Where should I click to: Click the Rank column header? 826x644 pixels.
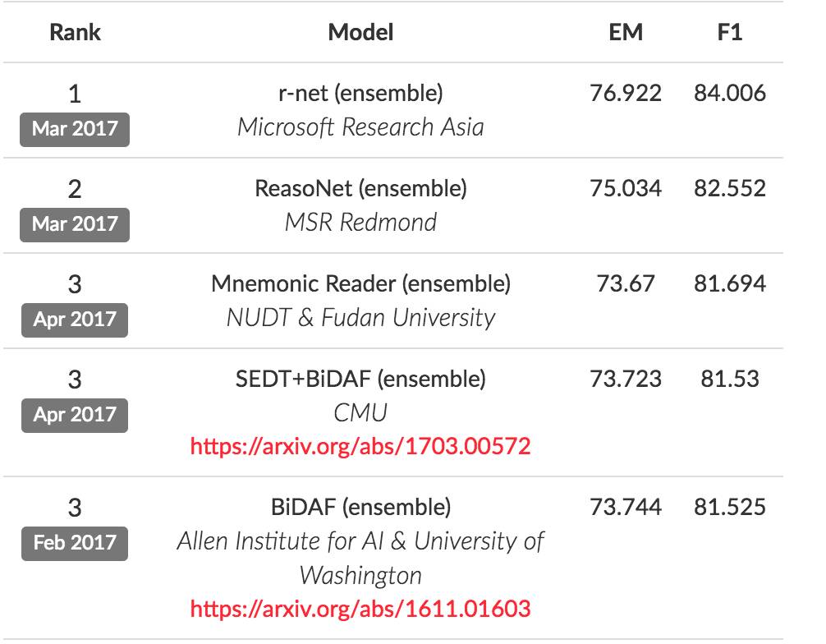pos(74,32)
